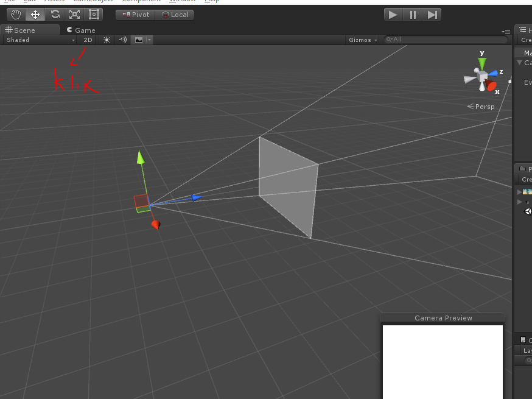This screenshot has width=532, height=399.
Task: Mute scene view audio
Action: (x=122, y=39)
